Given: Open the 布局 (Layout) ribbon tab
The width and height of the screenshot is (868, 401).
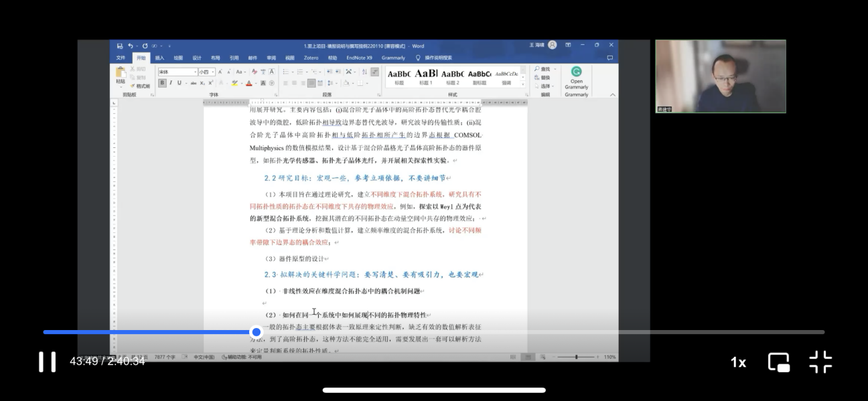Looking at the screenshot, I should (x=215, y=58).
